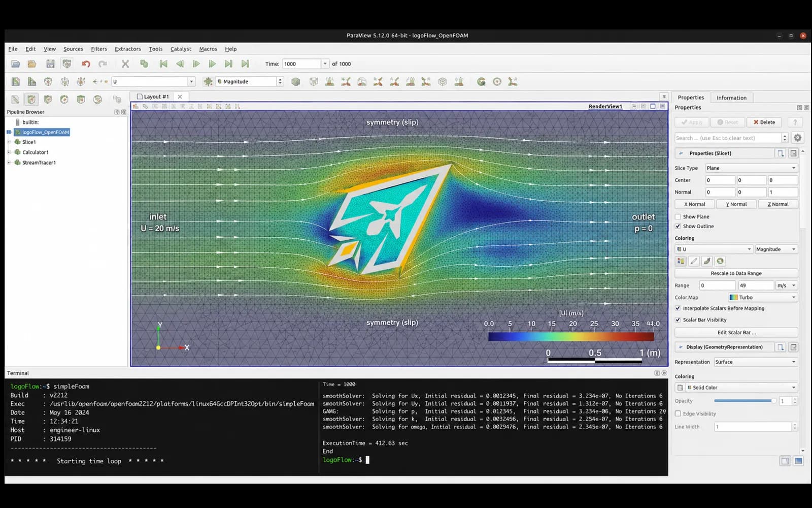Click the sphere-shaped filter icon above Pipeline Browser
Image resolution: width=812 pixels, height=508 pixels.
[97, 100]
